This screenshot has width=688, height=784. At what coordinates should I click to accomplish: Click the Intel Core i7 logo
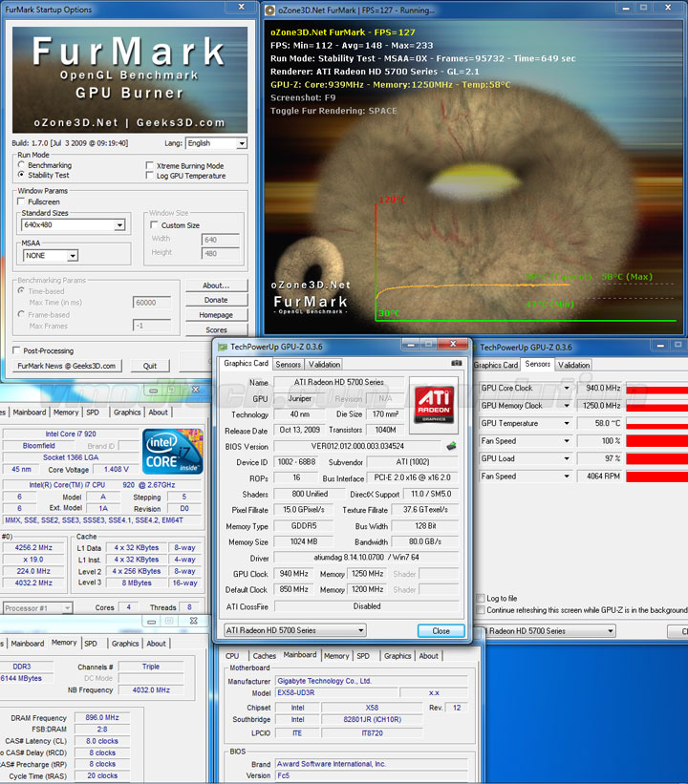coord(173,452)
